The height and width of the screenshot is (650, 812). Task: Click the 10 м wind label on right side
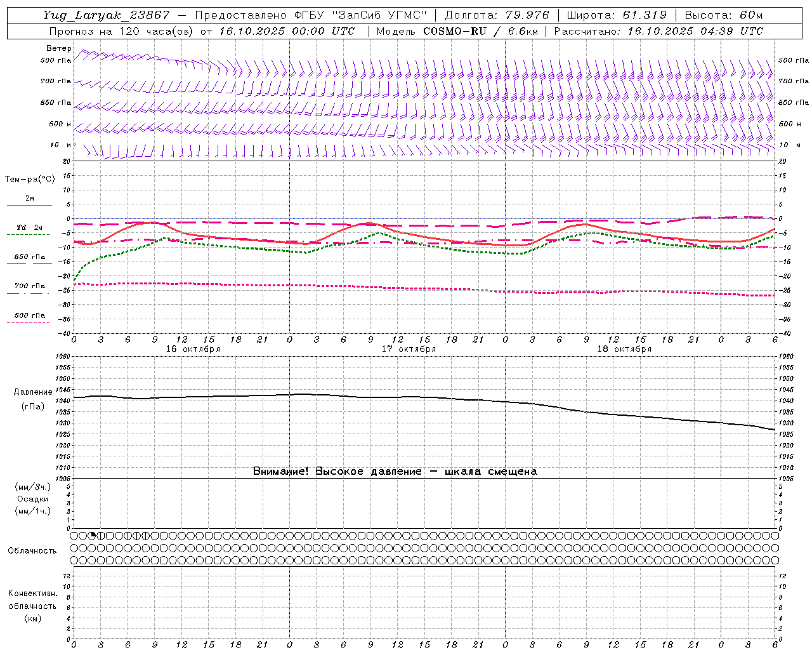(789, 145)
